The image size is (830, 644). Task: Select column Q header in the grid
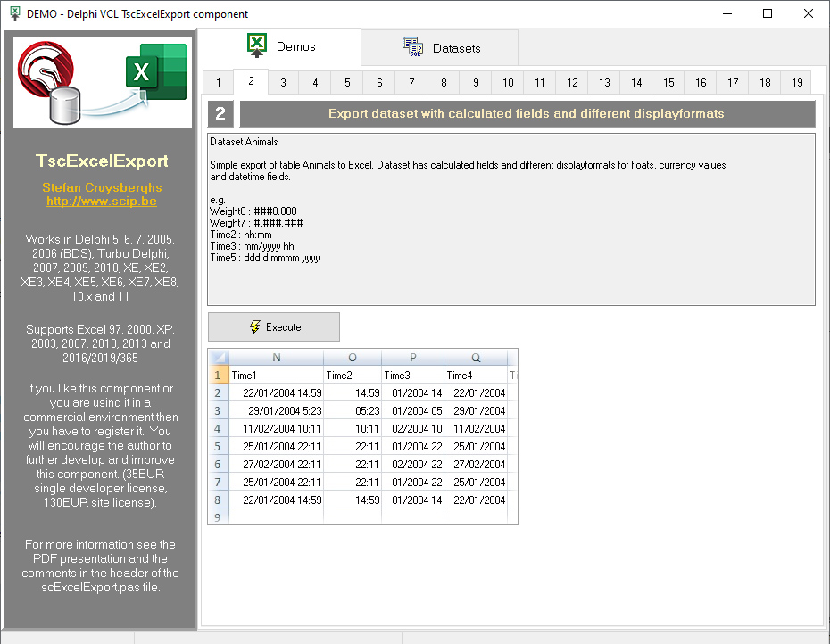point(476,358)
